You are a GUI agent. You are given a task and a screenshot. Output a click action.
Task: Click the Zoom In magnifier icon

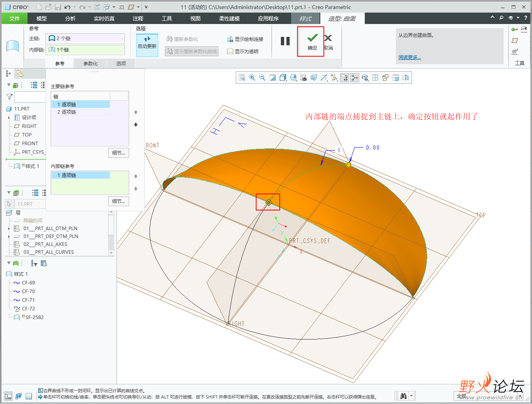(x=252, y=78)
